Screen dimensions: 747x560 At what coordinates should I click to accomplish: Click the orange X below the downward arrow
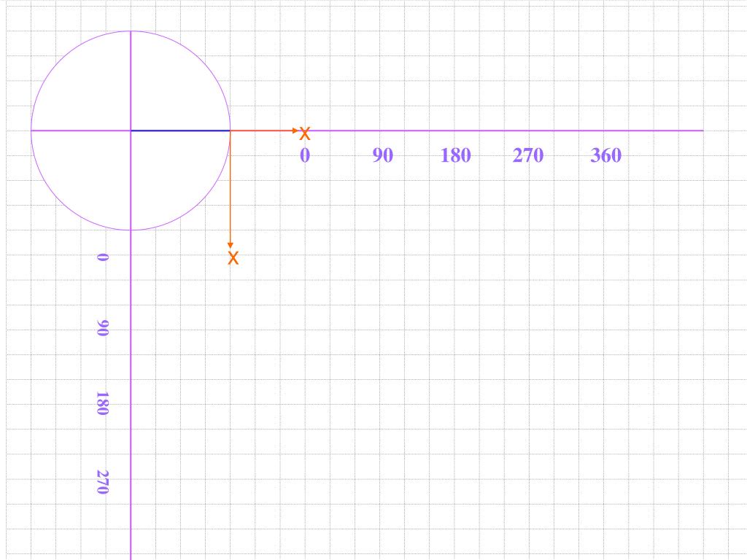[233, 258]
